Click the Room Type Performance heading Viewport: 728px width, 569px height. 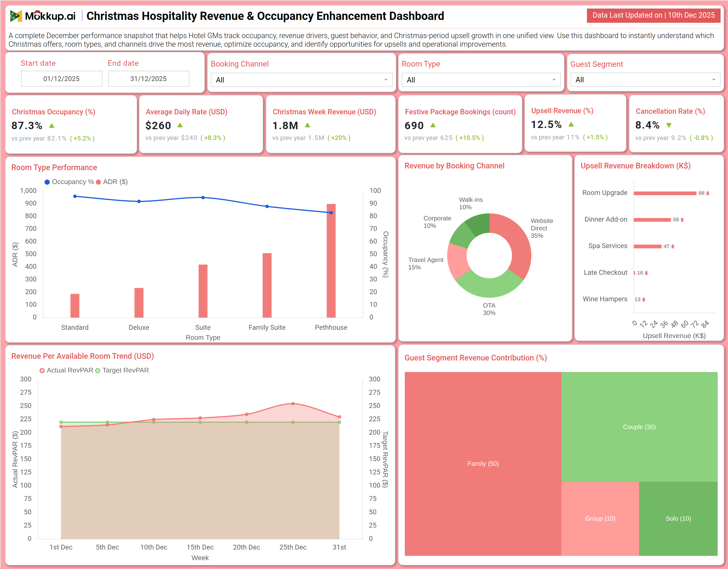(x=54, y=168)
